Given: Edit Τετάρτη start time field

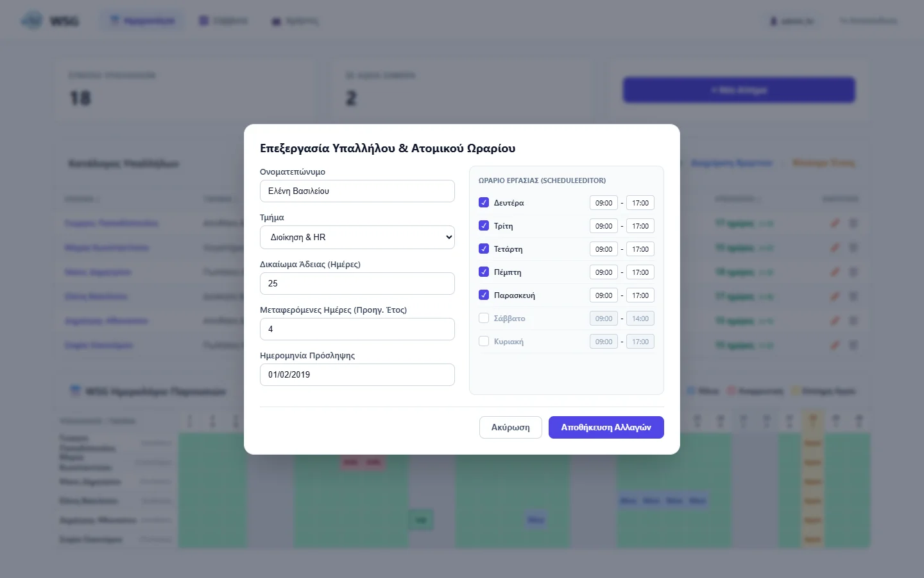Looking at the screenshot, I should (x=604, y=249).
